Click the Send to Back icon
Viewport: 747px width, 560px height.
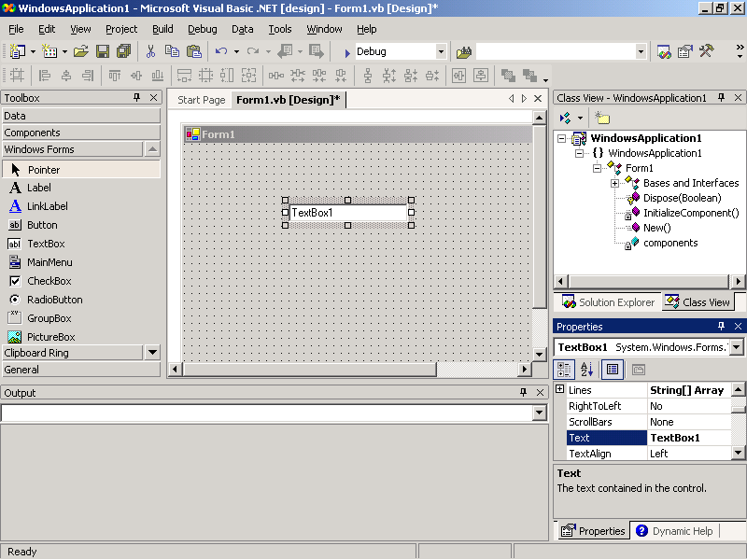529,76
